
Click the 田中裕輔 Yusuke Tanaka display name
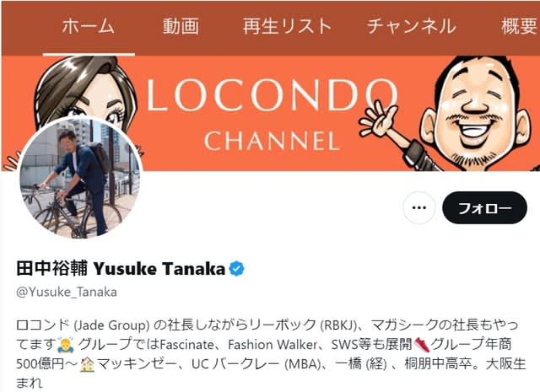click(121, 269)
